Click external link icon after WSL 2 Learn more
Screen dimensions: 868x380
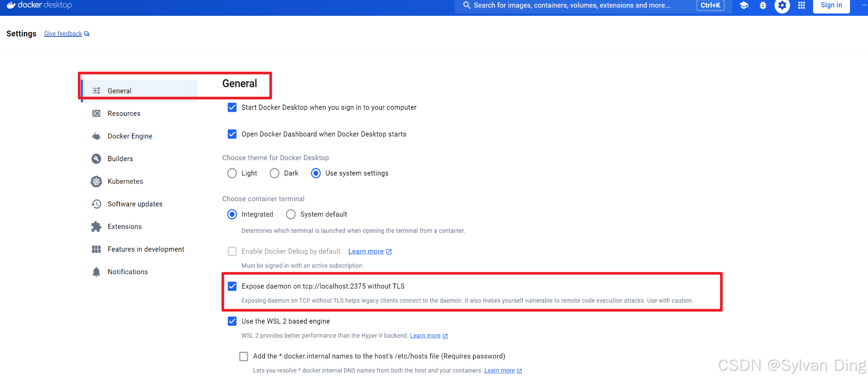(x=445, y=336)
